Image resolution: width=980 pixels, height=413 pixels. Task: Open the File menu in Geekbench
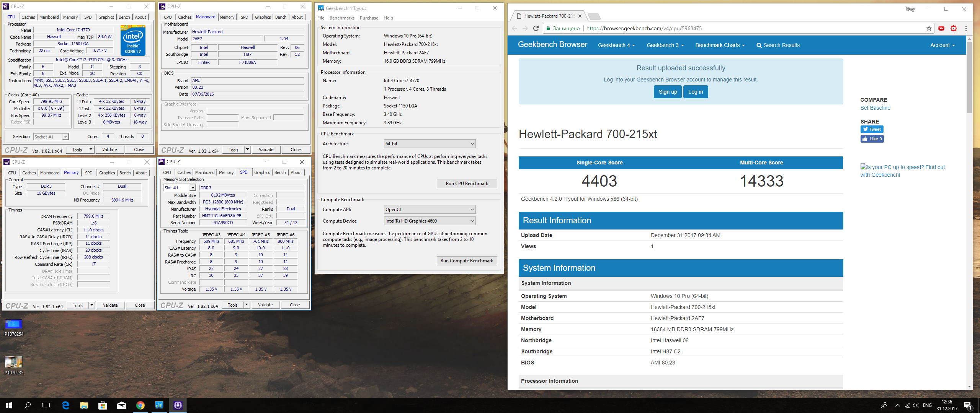[321, 18]
